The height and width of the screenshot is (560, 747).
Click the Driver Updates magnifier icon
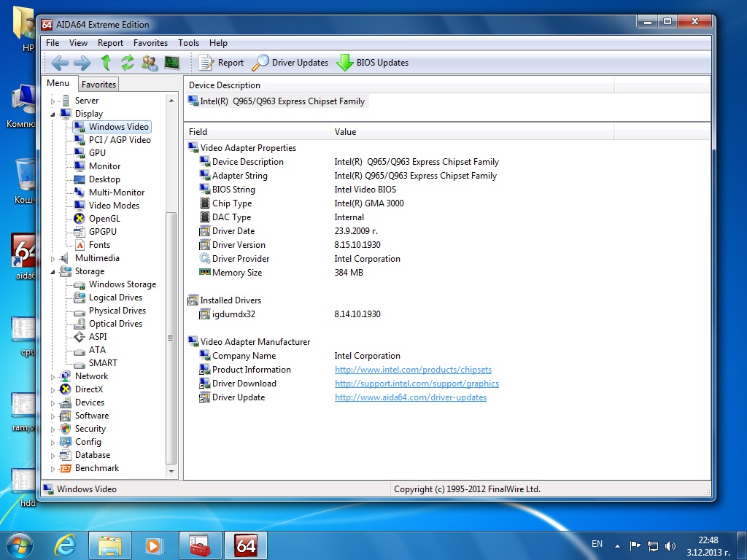(x=260, y=63)
